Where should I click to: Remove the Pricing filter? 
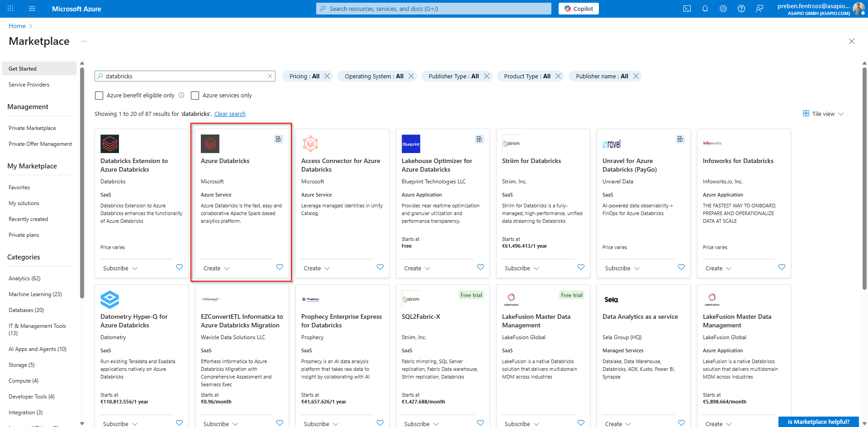[x=327, y=76]
